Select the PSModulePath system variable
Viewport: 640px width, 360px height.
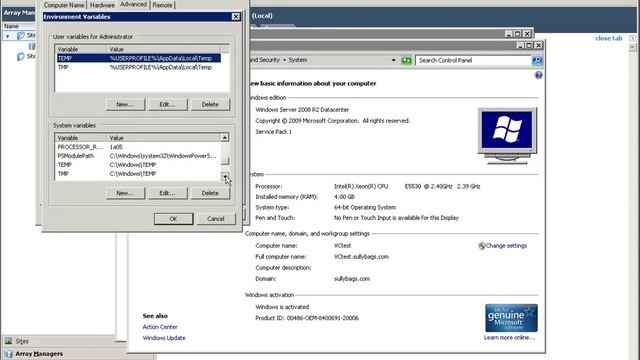click(138, 156)
